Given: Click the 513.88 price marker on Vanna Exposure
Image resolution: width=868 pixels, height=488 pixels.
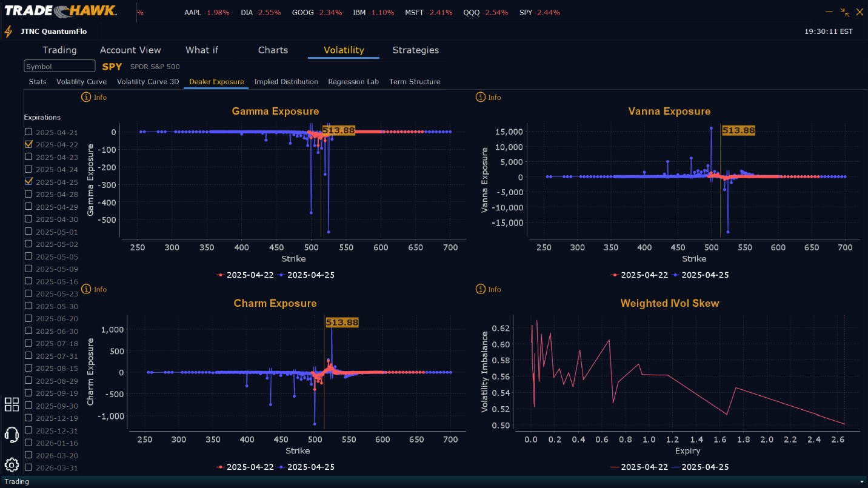Looking at the screenshot, I should pos(738,130).
